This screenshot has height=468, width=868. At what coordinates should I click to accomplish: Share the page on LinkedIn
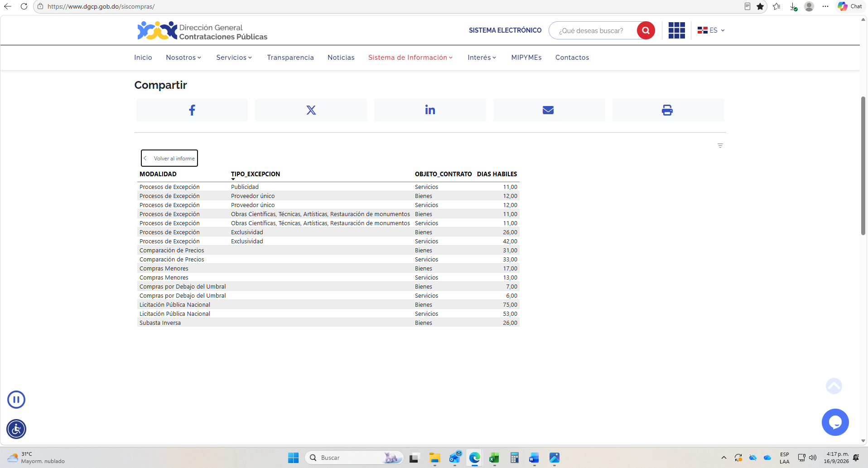(430, 110)
